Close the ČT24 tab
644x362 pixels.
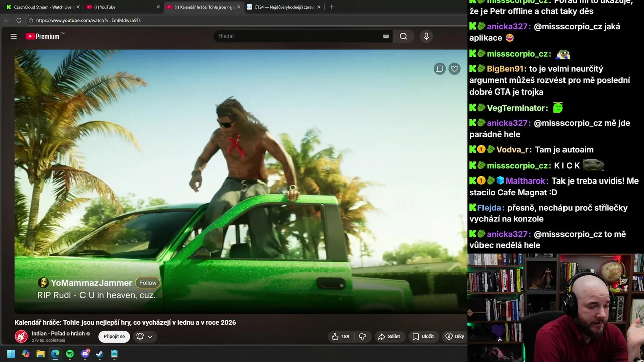click(318, 7)
